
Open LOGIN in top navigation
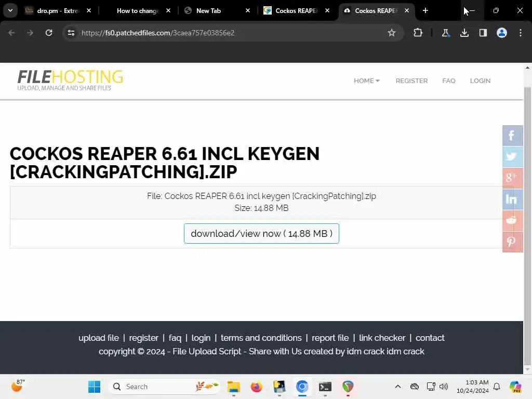point(480,81)
